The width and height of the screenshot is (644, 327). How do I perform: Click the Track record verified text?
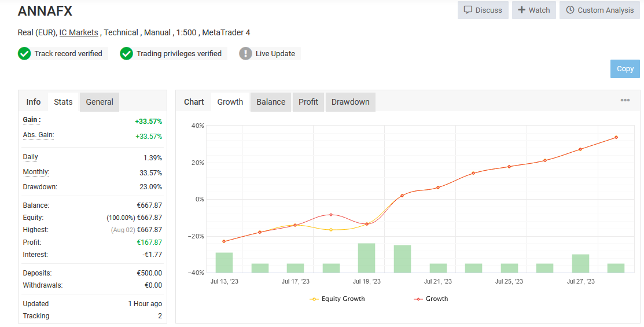pyautogui.click(x=68, y=53)
